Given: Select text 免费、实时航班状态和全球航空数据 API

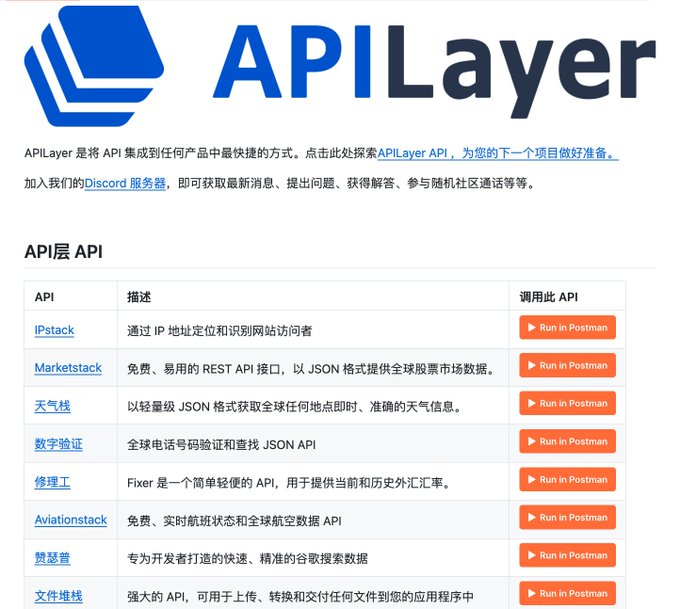Looking at the screenshot, I should click(x=234, y=521).
